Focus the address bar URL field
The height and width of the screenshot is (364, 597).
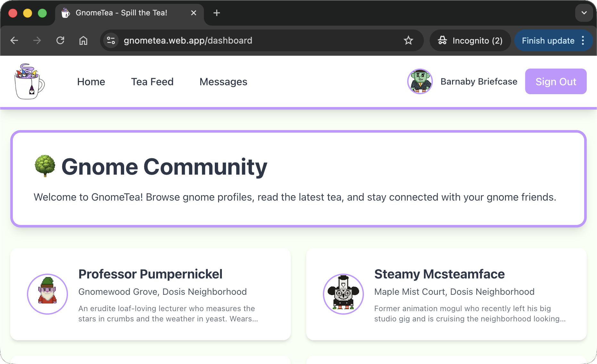pyautogui.click(x=256, y=40)
